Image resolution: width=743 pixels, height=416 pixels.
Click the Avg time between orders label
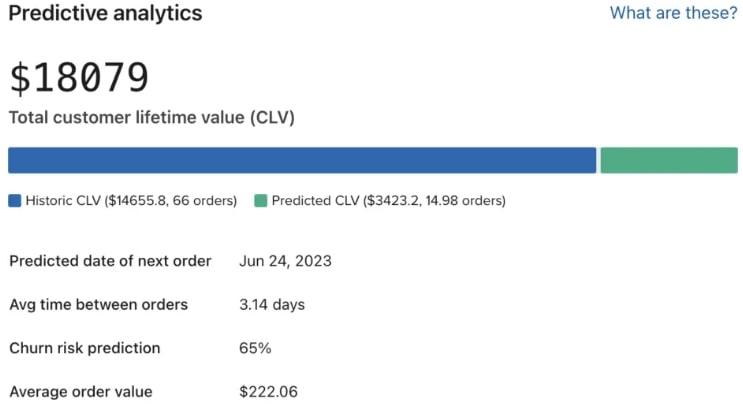tap(98, 304)
